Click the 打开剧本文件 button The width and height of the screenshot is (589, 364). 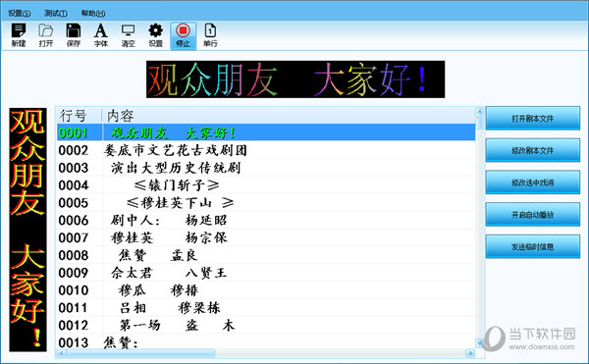point(533,118)
